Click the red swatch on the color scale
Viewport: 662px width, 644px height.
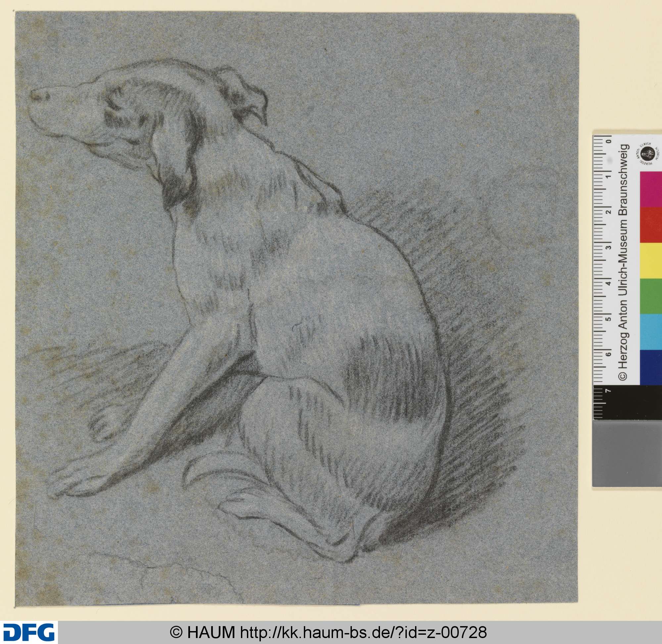[x=651, y=225]
